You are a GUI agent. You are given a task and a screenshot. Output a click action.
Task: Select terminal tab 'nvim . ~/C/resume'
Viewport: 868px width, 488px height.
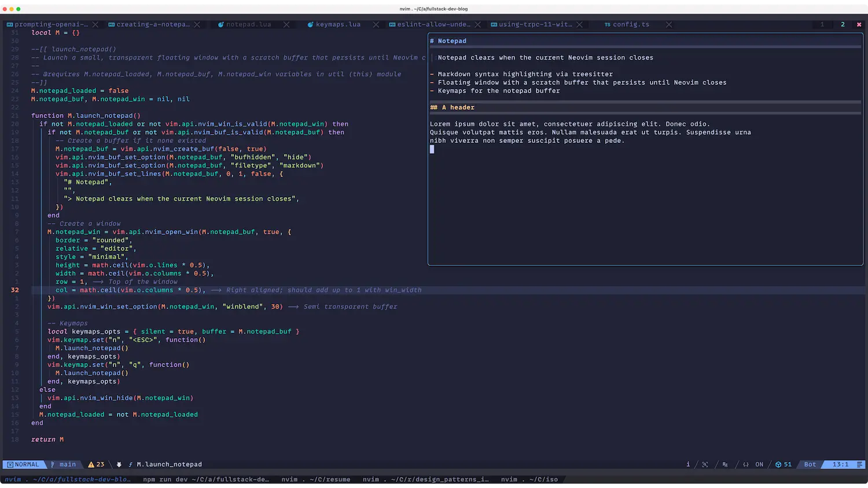[316, 479]
